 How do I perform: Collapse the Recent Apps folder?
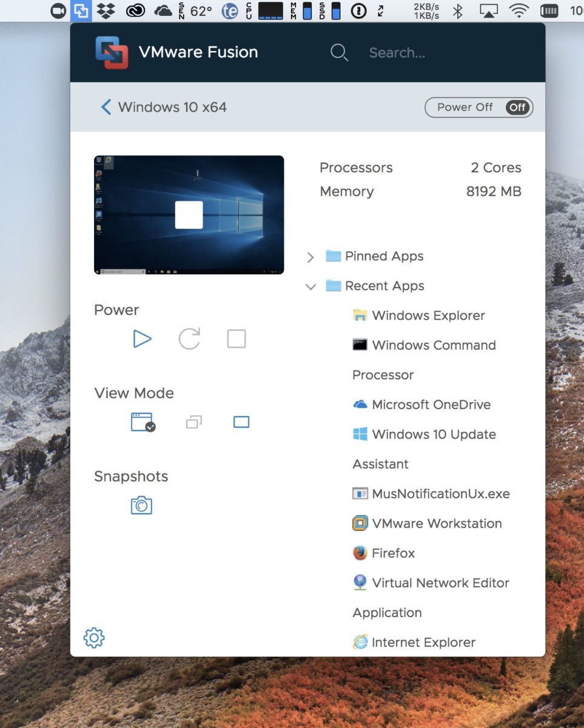pyautogui.click(x=310, y=286)
